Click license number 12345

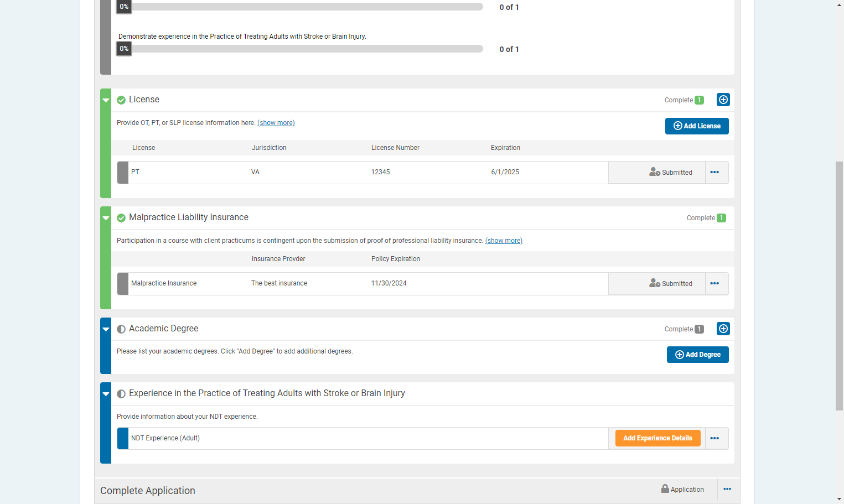380,172
